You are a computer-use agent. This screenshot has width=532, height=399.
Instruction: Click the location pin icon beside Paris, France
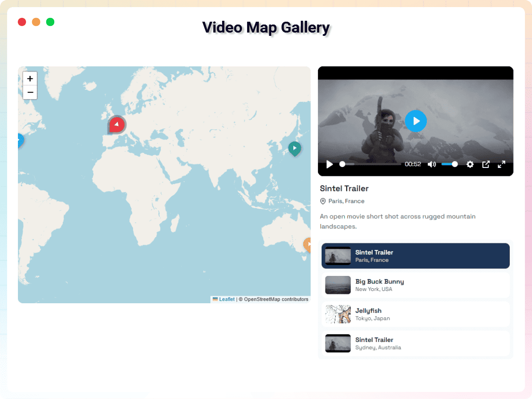323,201
